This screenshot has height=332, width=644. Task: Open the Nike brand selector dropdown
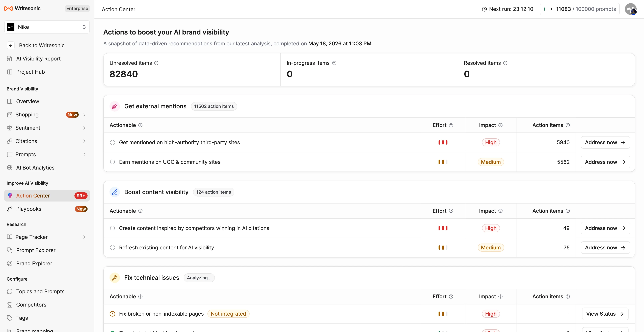(47, 27)
